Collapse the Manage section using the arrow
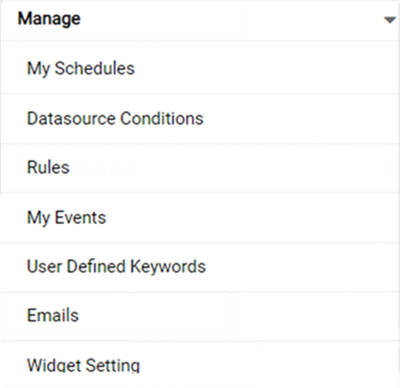 [x=390, y=20]
